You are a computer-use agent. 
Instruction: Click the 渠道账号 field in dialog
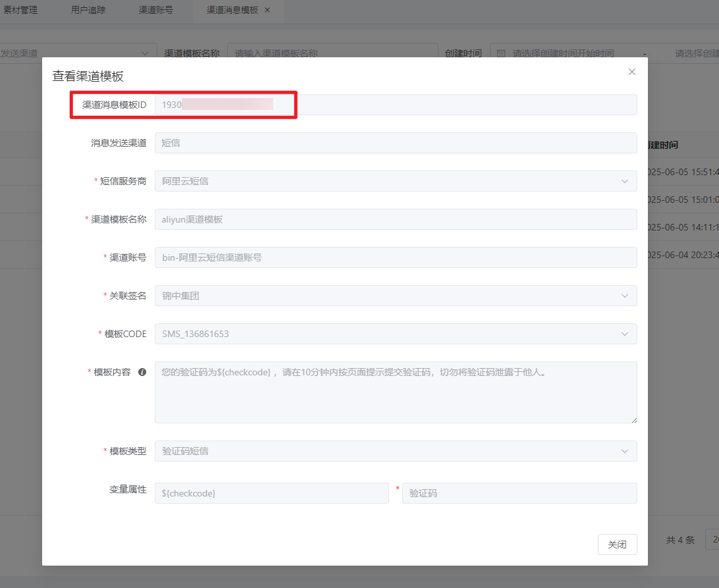tap(396, 257)
